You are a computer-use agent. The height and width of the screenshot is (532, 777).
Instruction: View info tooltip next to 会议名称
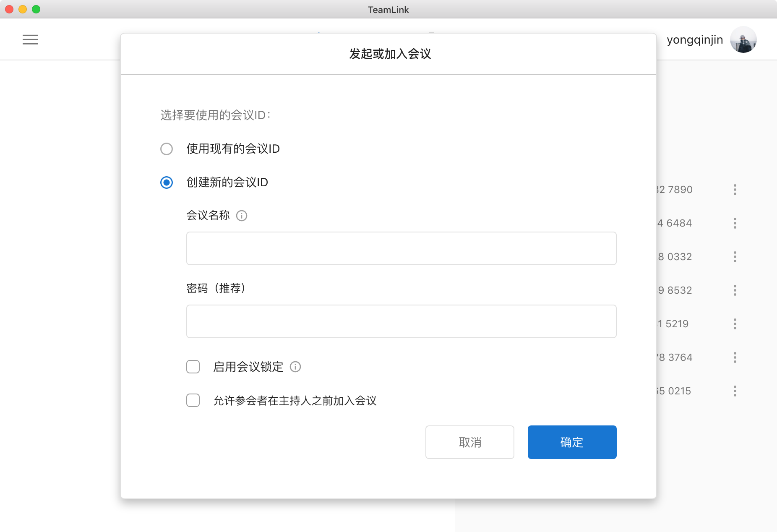242,216
